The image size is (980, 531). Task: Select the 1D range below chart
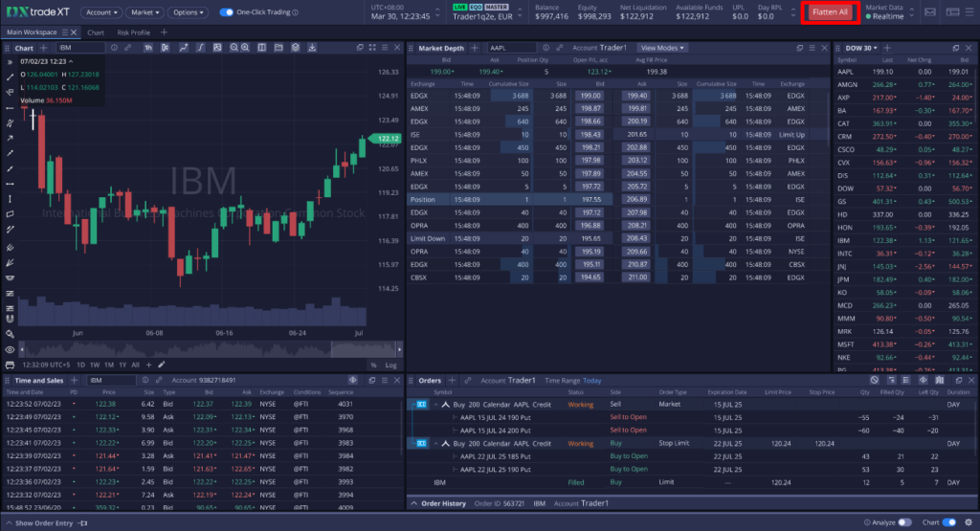coord(80,365)
